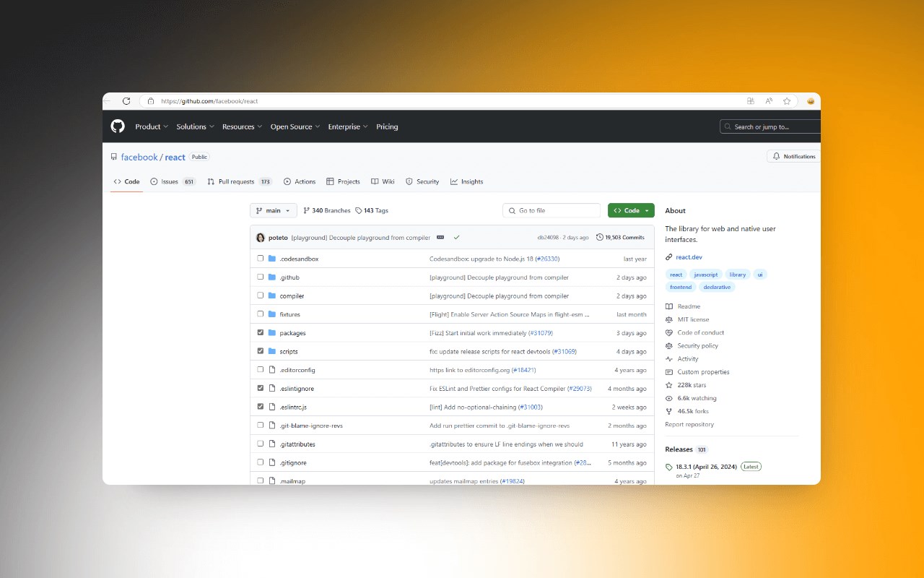Uncheck the .eslintrc.js row checkbox
The height and width of the screenshot is (578, 924).
point(261,407)
